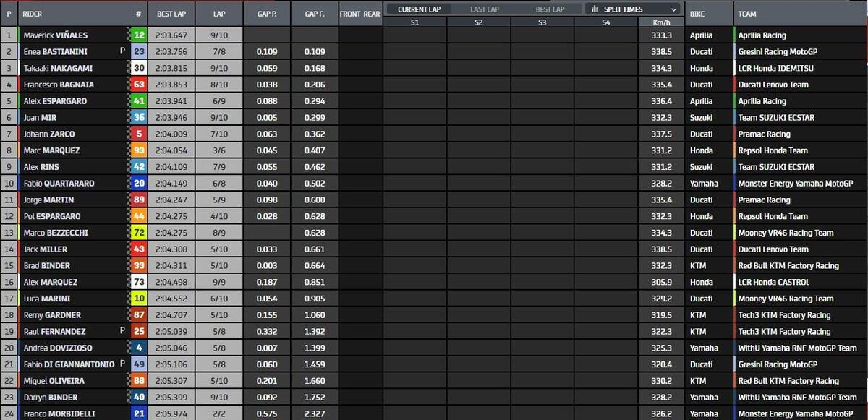The height and width of the screenshot is (420, 868).
Task: Click the RIDER column header
Action: pyautogui.click(x=33, y=14)
